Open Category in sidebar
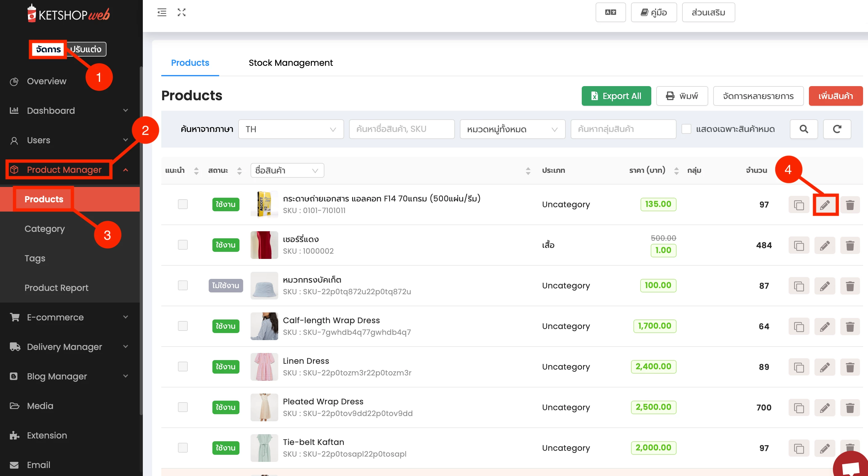 tap(45, 229)
